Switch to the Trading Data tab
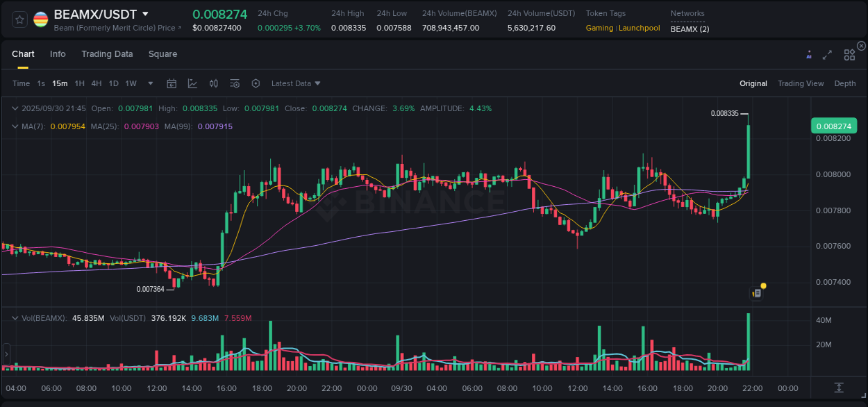 (x=107, y=54)
